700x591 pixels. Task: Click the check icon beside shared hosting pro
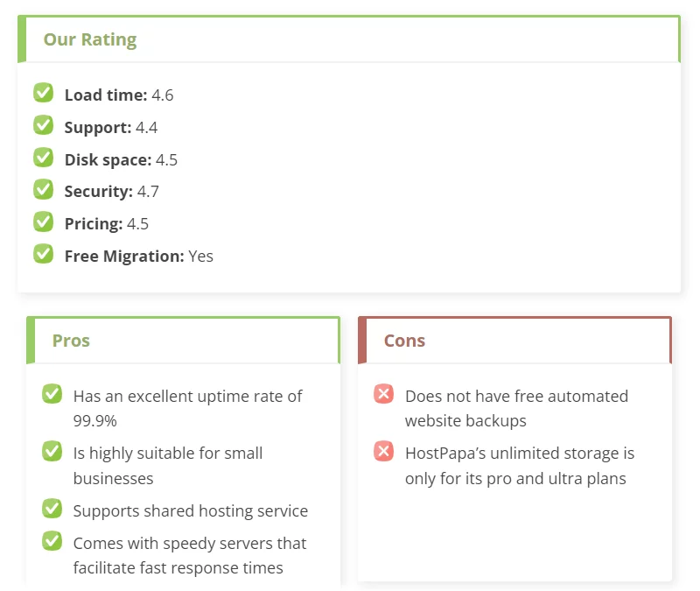click(x=52, y=509)
